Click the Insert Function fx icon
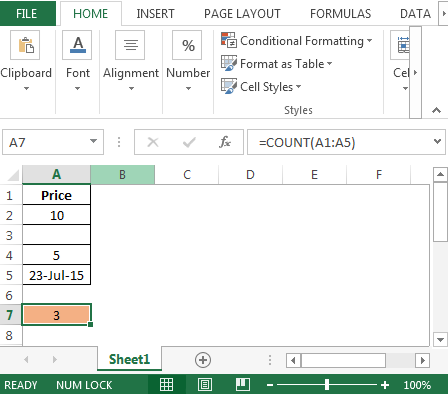The image size is (448, 394). [225, 142]
